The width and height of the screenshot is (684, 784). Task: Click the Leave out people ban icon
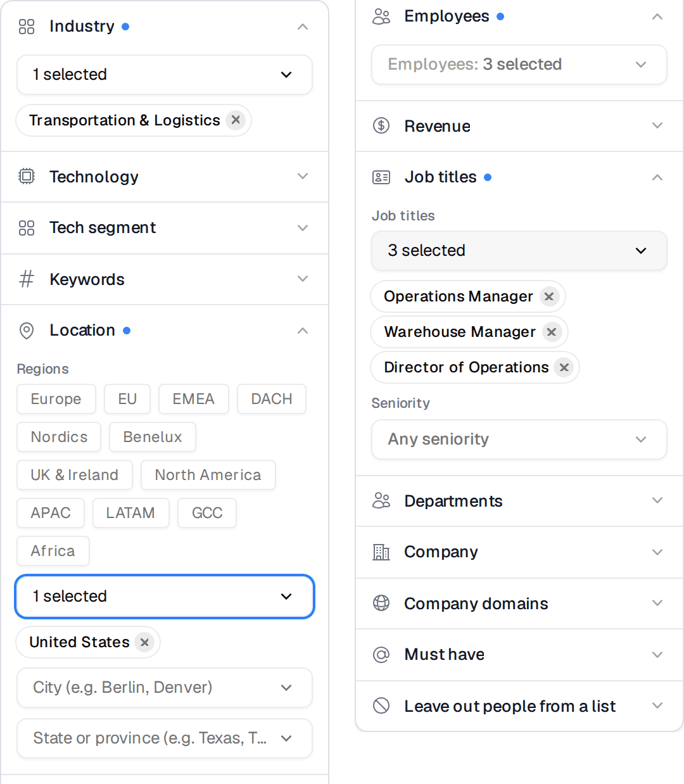pos(381,705)
